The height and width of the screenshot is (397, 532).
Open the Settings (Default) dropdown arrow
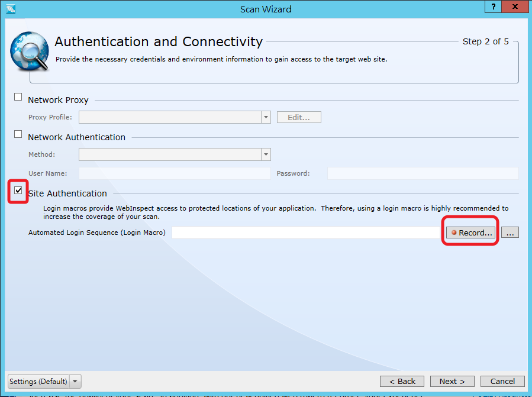tap(75, 381)
